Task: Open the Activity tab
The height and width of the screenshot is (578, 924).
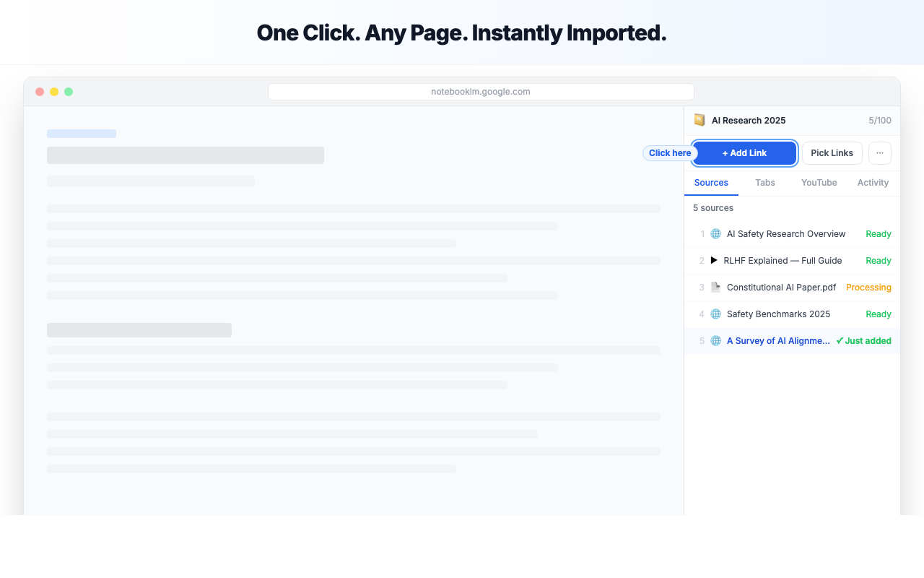Action: (873, 183)
